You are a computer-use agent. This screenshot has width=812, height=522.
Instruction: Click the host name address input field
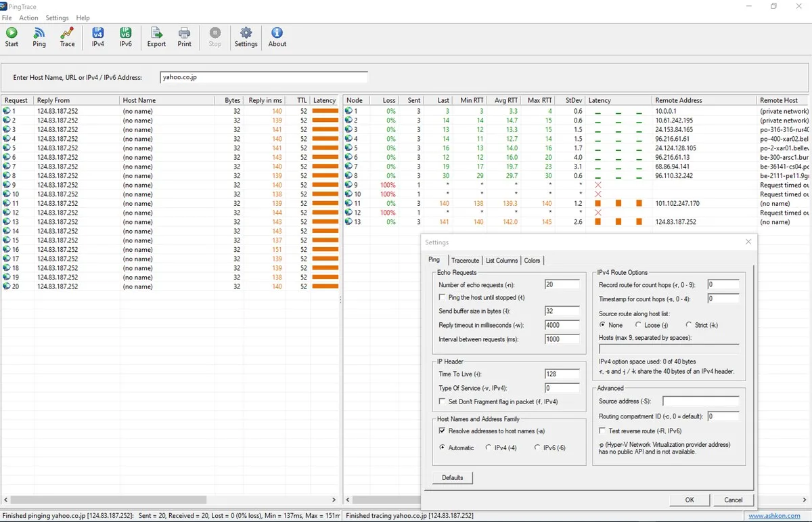click(x=264, y=78)
